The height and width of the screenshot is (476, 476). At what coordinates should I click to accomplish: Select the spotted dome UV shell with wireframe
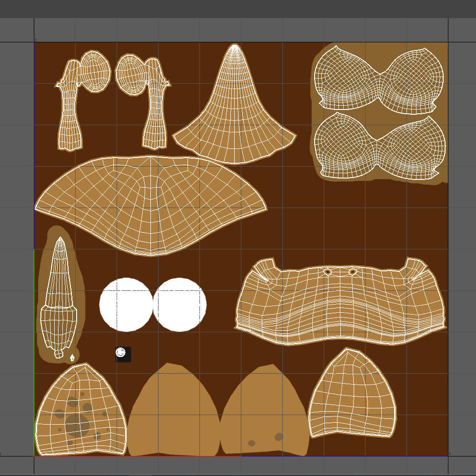click(x=81, y=409)
